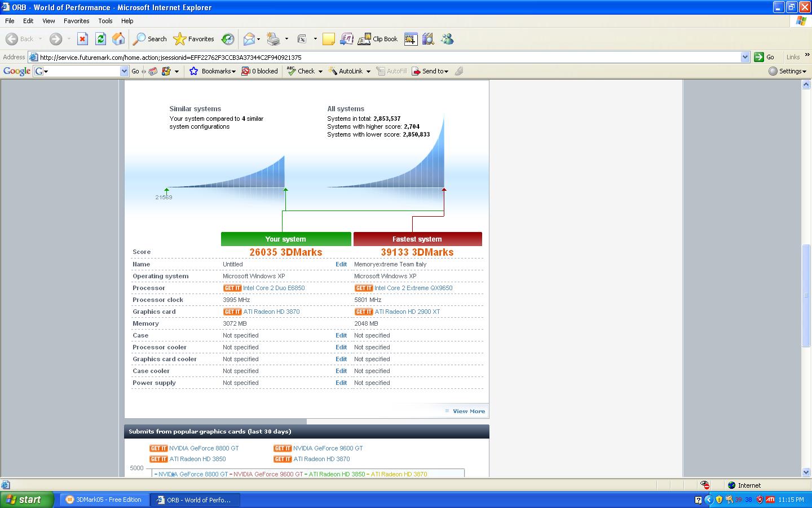Screen dimensions: 812x508
Task: Print the page with printer icon
Action: (x=273, y=39)
